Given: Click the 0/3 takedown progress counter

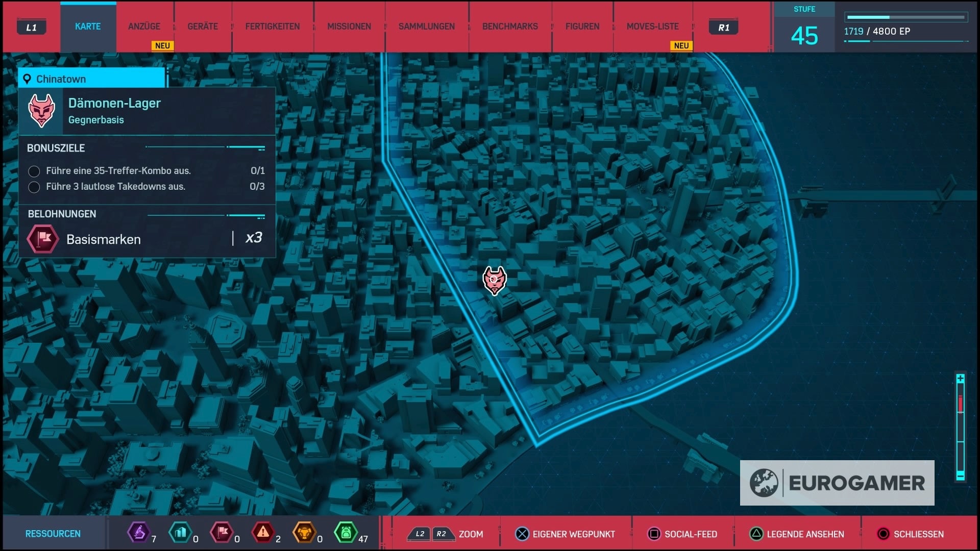Looking at the screenshot, I should tap(257, 186).
